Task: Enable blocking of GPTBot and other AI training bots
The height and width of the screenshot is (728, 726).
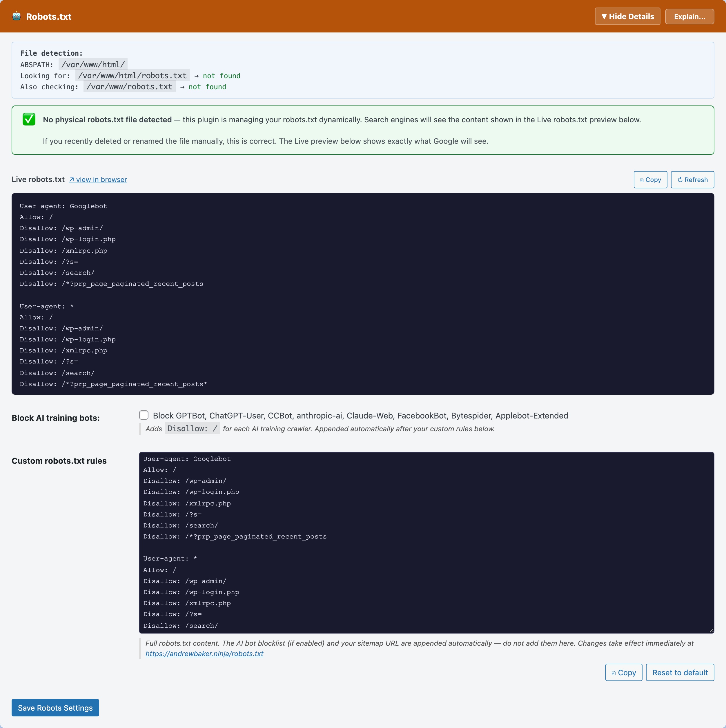Action: 144,415
